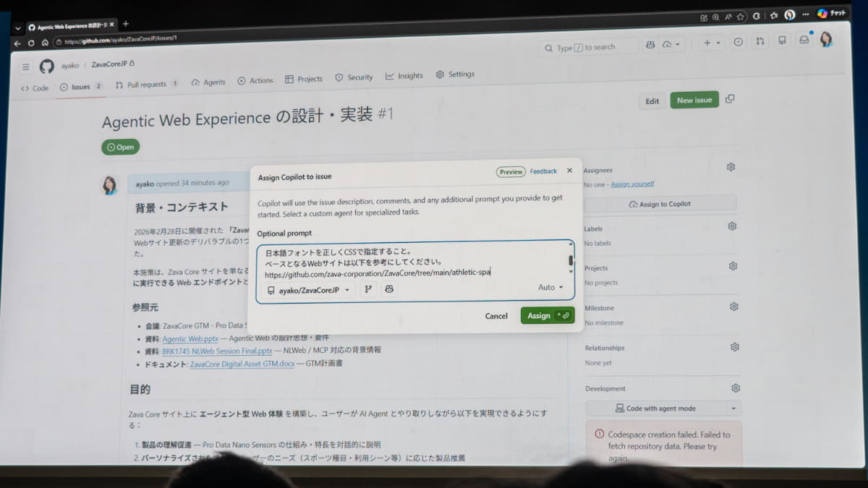Open the Pull requests tab
Screen dimensions: 868x488
point(148,85)
